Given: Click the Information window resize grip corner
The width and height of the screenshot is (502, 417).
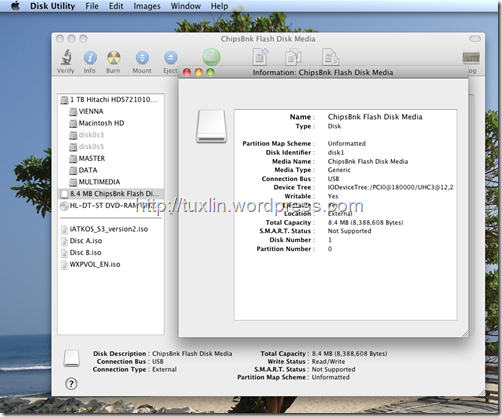Looking at the screenshot, I should (x=465, y=333).
